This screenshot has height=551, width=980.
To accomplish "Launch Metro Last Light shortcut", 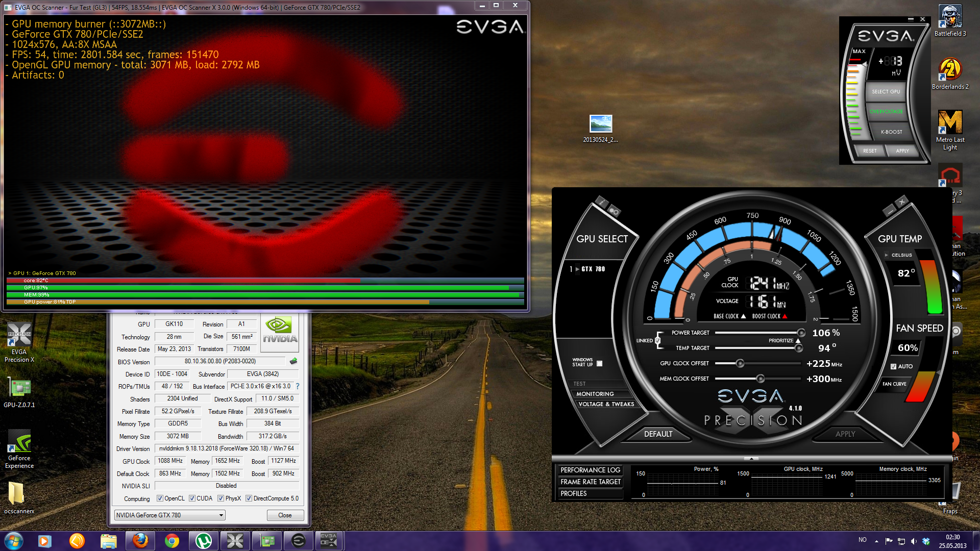I will 950,130.
